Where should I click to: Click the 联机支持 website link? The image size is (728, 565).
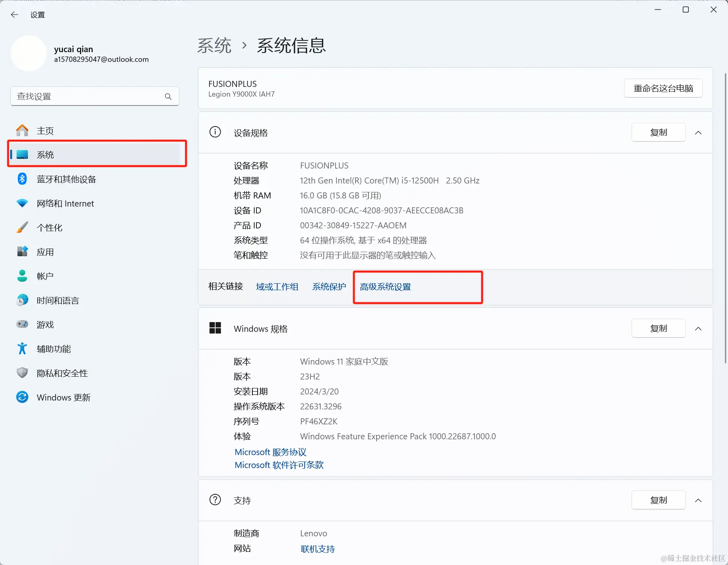pyautogui.click(x=318, y=549)
